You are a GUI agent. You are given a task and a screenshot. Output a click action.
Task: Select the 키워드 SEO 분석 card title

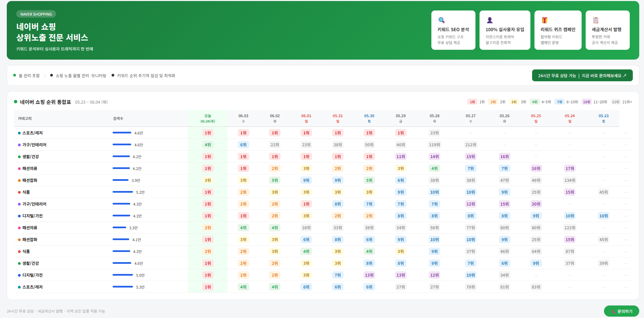(453, 29)
